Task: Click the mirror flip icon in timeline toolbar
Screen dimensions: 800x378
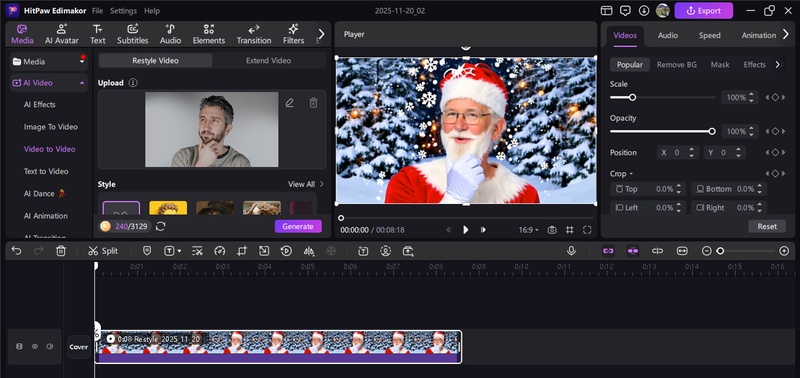Action: coord(309,250)
